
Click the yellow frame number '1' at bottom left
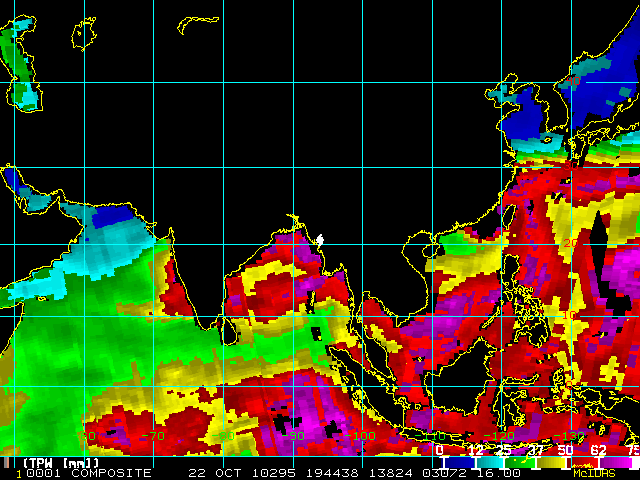coord(19,473)
